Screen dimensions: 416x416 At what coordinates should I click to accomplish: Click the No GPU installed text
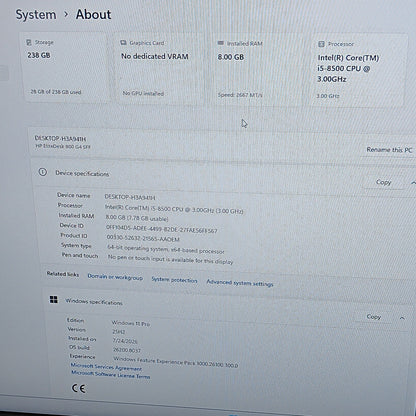tap(143, 93)
